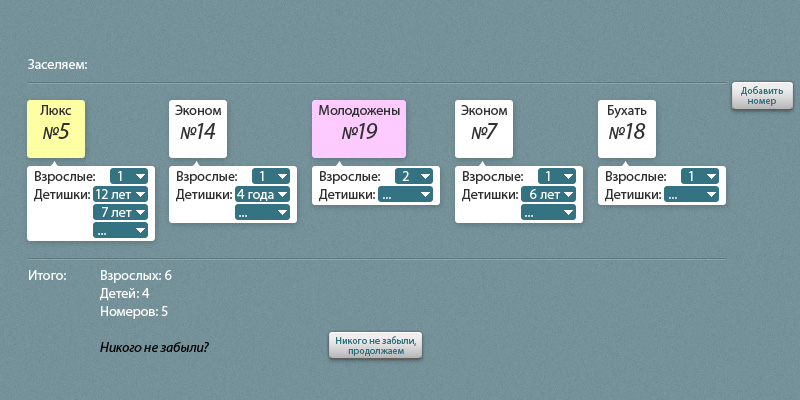Open adults dropdown for room №19
This screenshot has width=800, height=400.
(x=414, y=176)
